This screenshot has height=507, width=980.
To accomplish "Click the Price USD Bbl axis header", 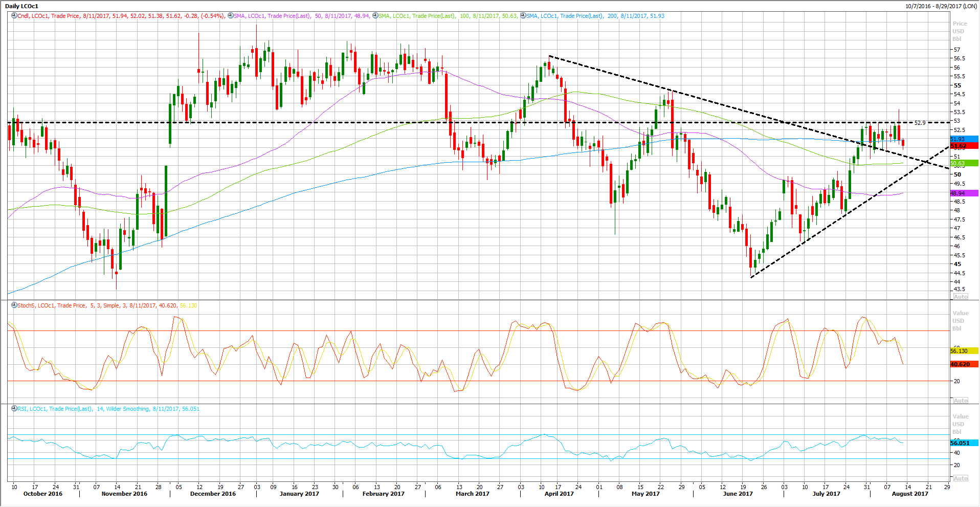I will coord(959,31).
